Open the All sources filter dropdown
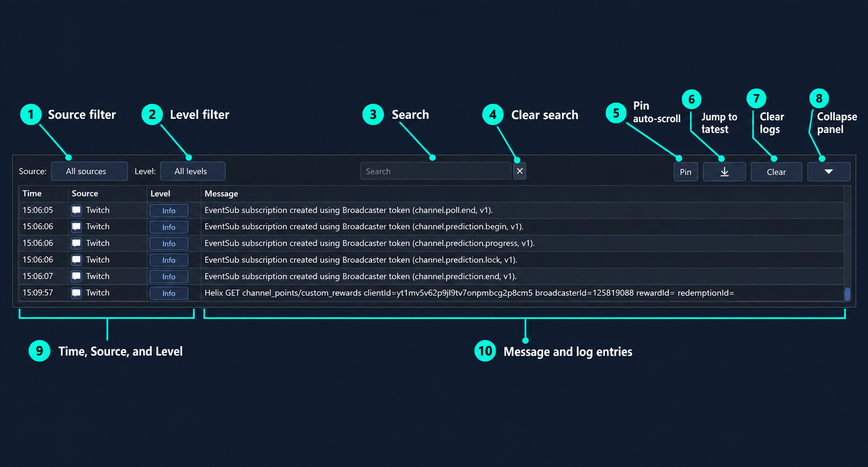The image size is (868, 467). [89, 171]
